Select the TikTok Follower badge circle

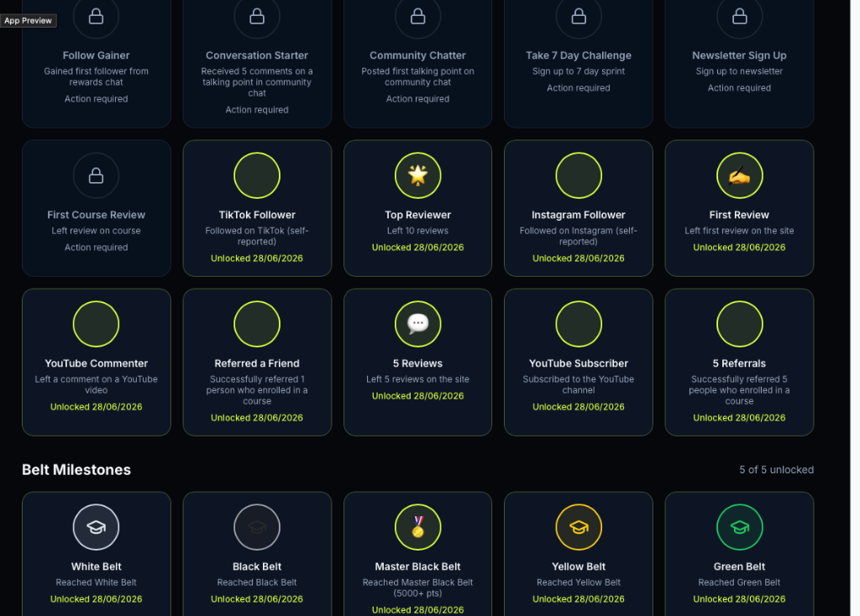257,175
